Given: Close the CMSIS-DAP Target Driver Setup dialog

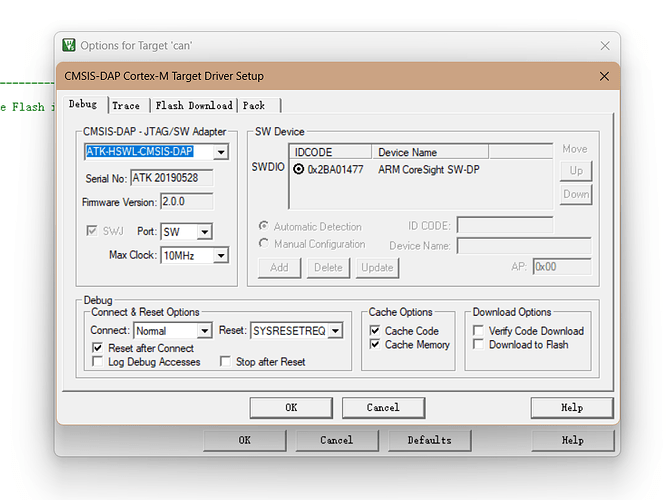Looking at the screenshot, I should pyautogui.click(x=604, y=76).
